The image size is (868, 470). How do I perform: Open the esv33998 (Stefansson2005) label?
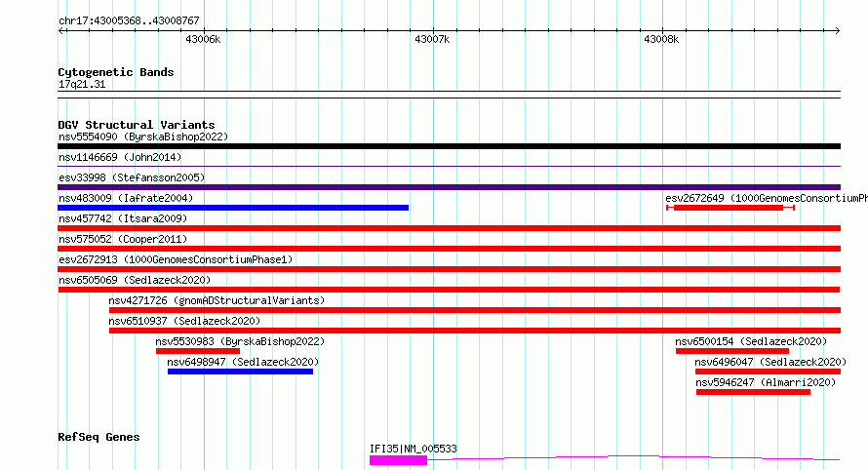pyautogui.click(x=132, y=177)
